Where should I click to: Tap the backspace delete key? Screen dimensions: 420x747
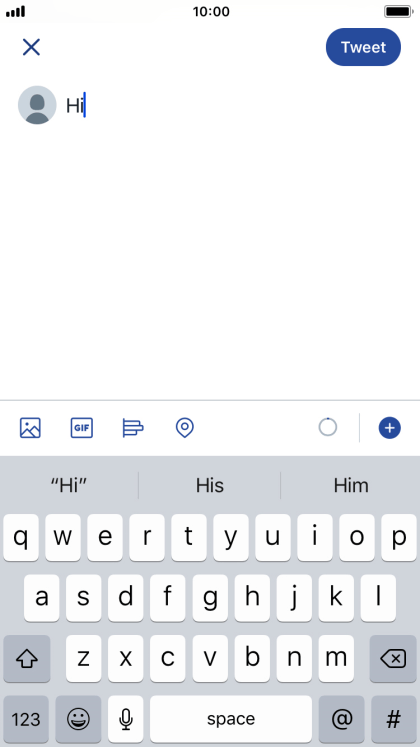(393, 658)
